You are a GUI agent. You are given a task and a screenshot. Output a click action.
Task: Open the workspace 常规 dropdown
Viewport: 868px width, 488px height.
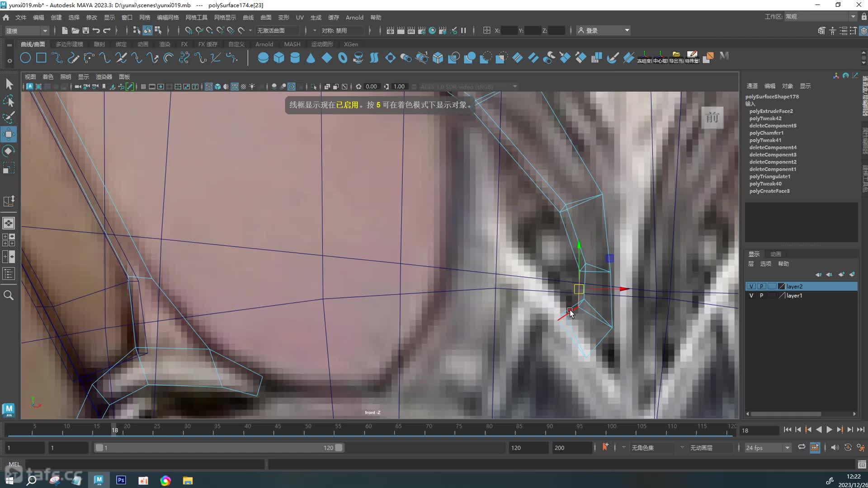pyautogui.click(x=820, y=17)
